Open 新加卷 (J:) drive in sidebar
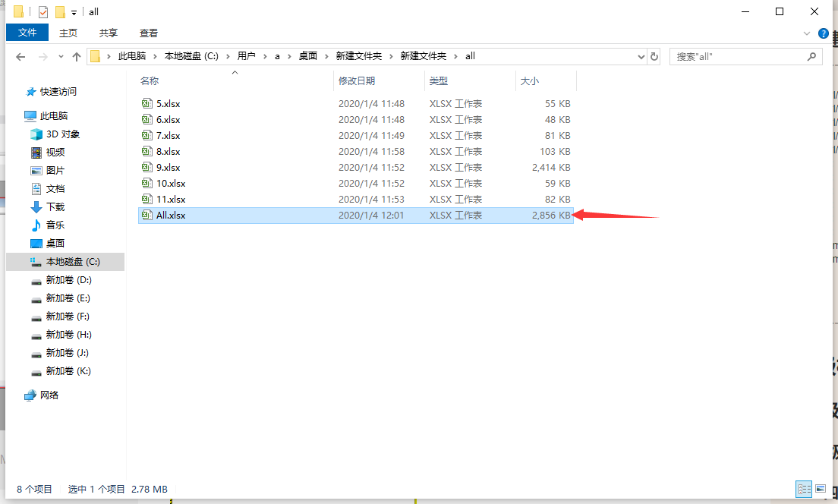The width and height of the screenshot is (838, 504). point(68,353)
